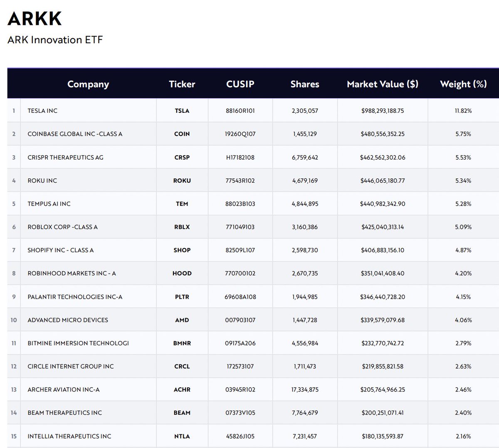Viewport: 499px width, 448px height.
Task: Click the BMNR ticker cell
Action: tap(182, 343)
